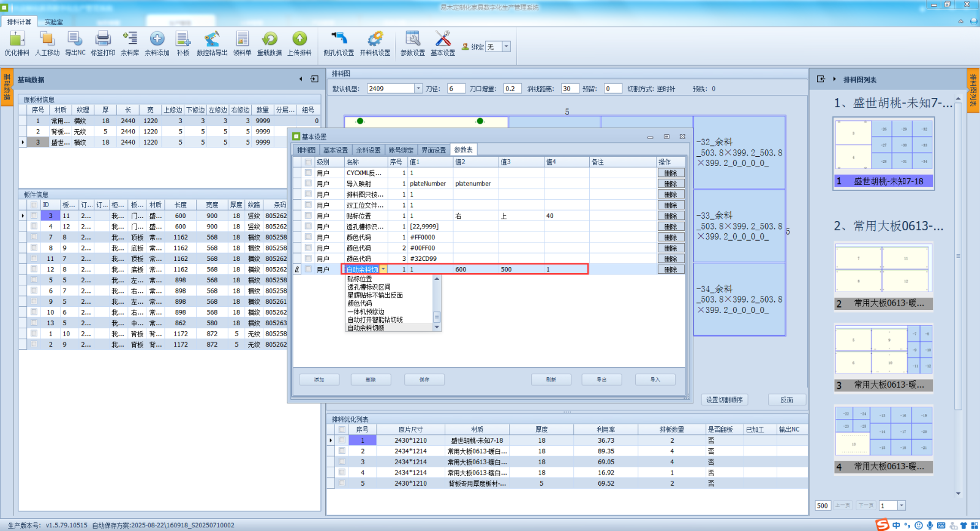Click the 保存 button in dialog
Image resolution: width=980 pixels, height=531 pixels.
pyautogui.click(x=424, y=380)
